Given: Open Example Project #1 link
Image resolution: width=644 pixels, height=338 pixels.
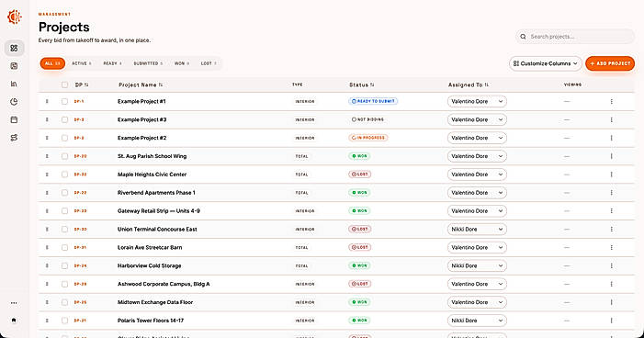Looking at the screenshot, I should point(141,101).
